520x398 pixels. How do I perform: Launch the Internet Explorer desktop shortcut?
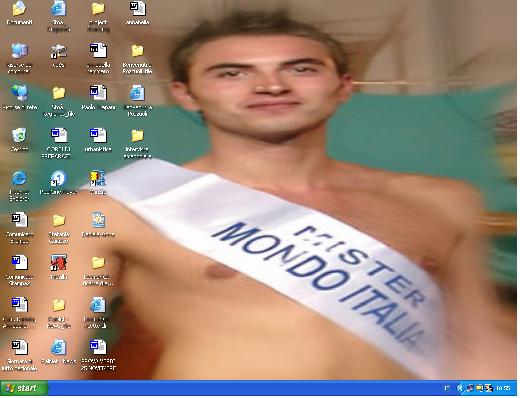point(19,178)
